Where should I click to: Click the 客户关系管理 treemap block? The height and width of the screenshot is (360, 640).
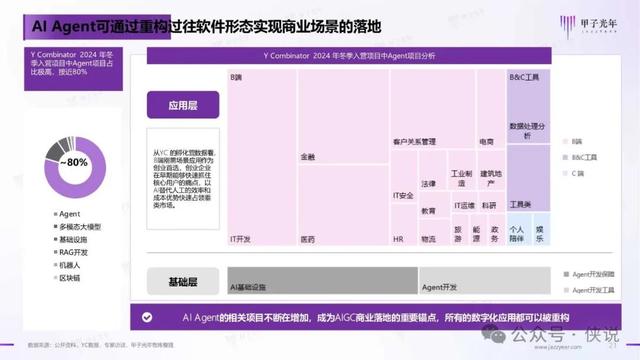[433, 109]
